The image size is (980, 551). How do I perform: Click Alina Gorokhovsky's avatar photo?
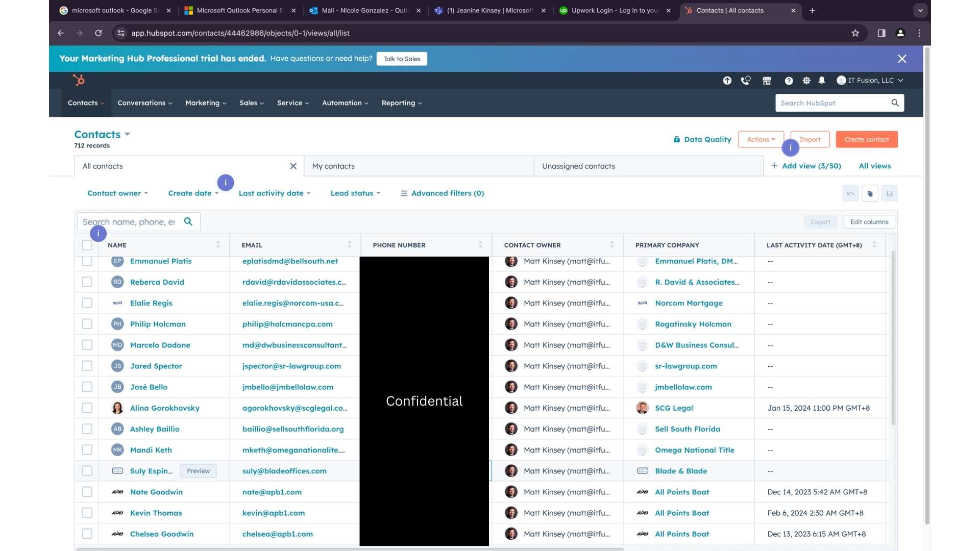[x=117, y=408]
